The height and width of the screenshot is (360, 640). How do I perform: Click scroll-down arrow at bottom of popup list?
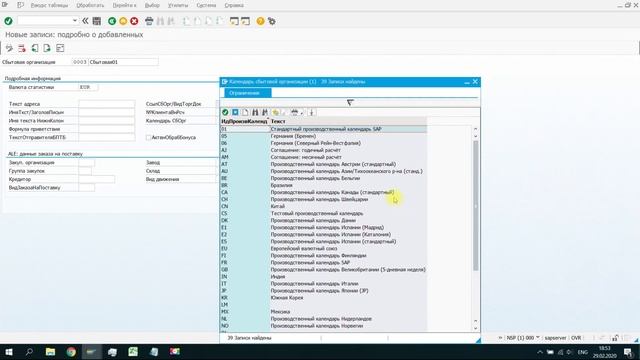pos(476,328)
